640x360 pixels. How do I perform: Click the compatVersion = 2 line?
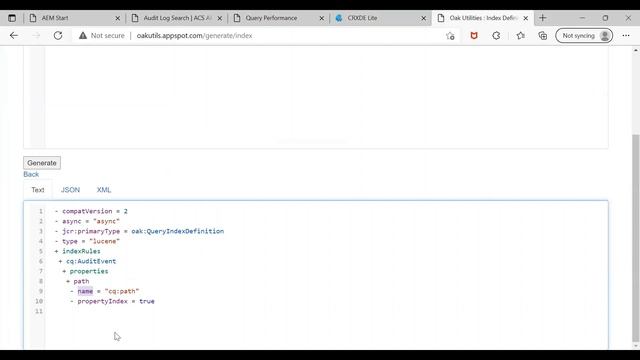point(91,211)
